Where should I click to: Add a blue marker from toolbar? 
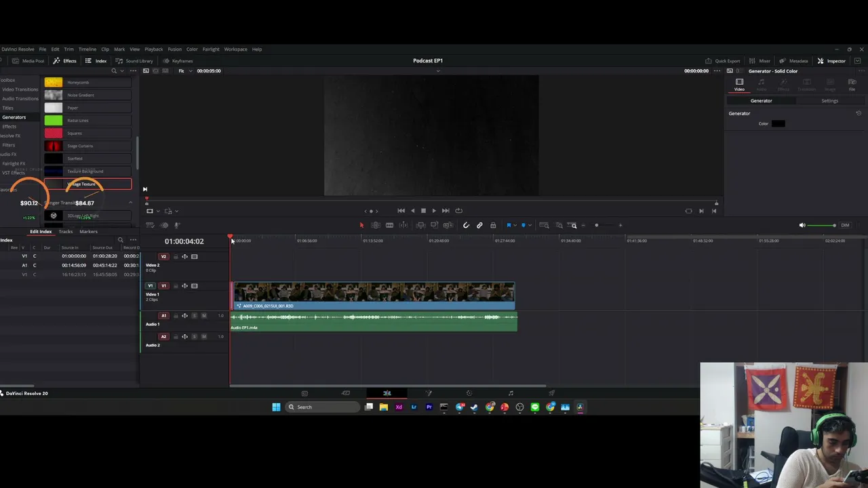tap(523, 225)
